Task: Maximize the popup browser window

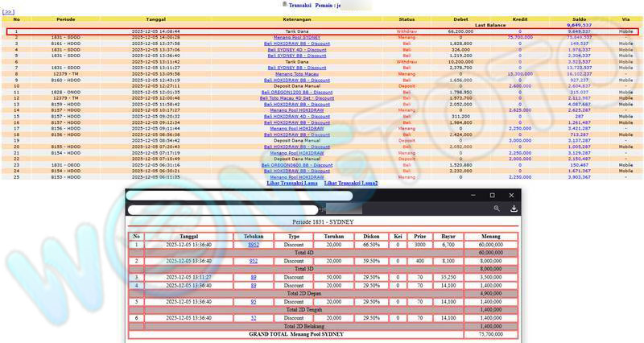Action: click(x=492, y=196)
